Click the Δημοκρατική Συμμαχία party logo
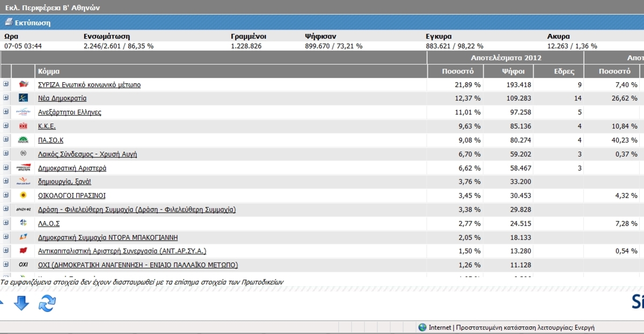Screen dimensions: 644x334 pos(23,237)
